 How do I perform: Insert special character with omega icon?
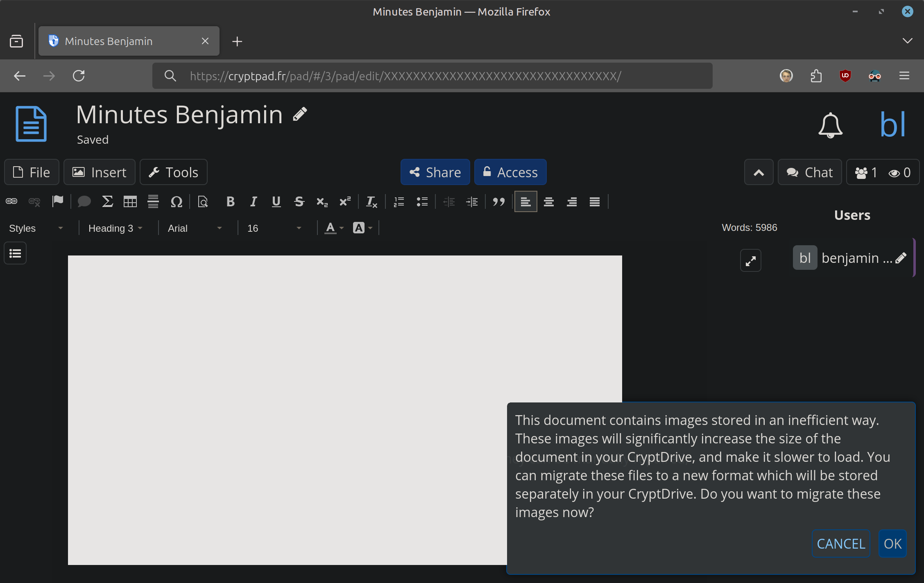176,201
